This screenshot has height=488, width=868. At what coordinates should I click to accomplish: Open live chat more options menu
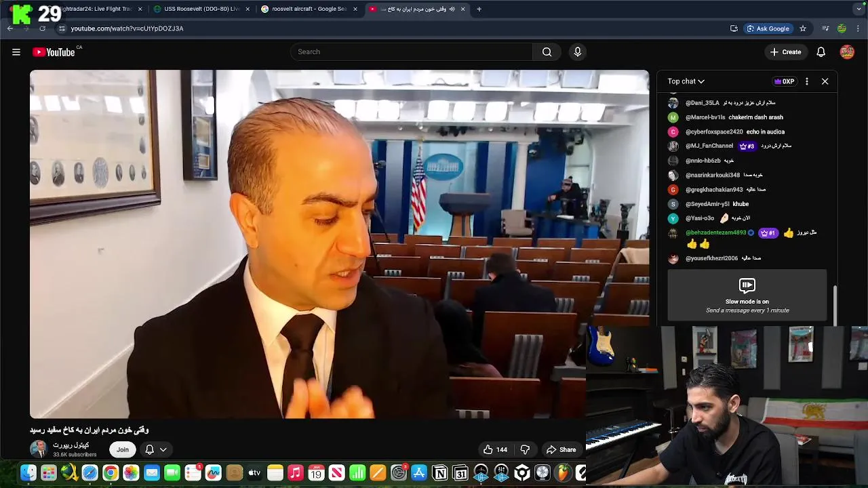806,81
